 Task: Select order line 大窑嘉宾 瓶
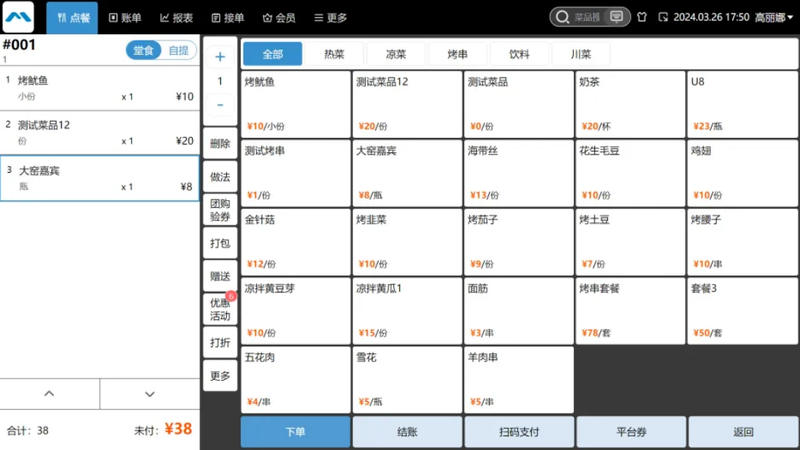(x=99, y=178)
